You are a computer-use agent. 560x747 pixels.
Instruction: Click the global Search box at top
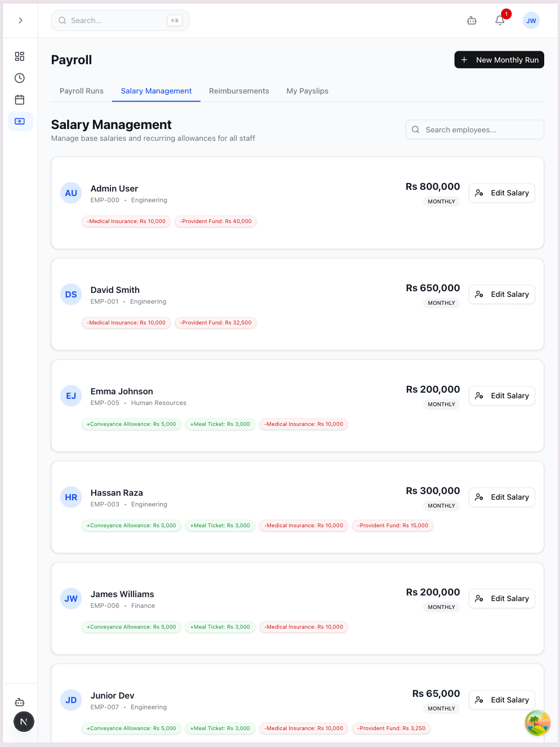coord(119,20)
